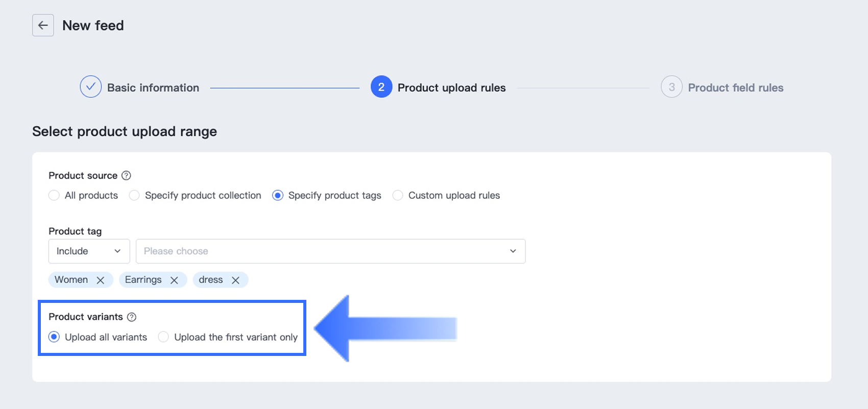Select the All products radio option
Viewport: 868px width, 409px height.
[54, 195]
